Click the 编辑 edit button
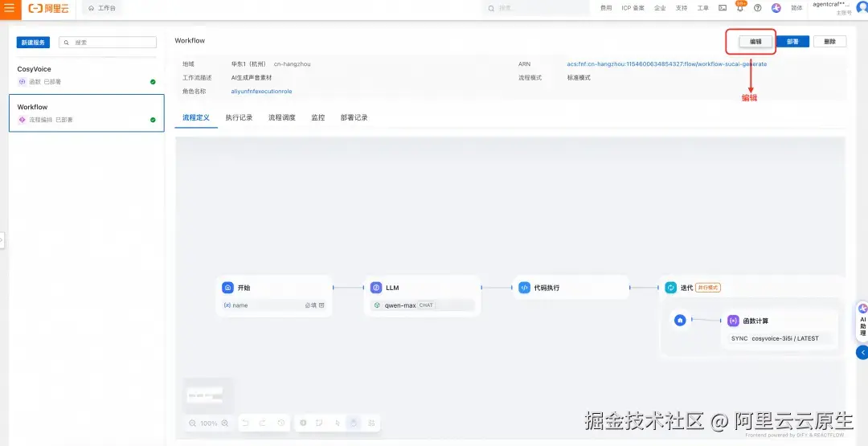Screen dimensions: 868x446 755,42
